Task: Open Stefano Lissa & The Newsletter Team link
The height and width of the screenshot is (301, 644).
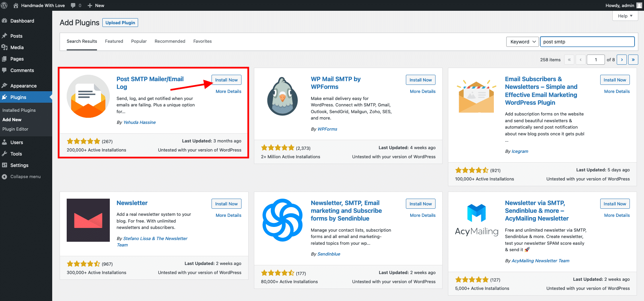Action: pos(152,242)
